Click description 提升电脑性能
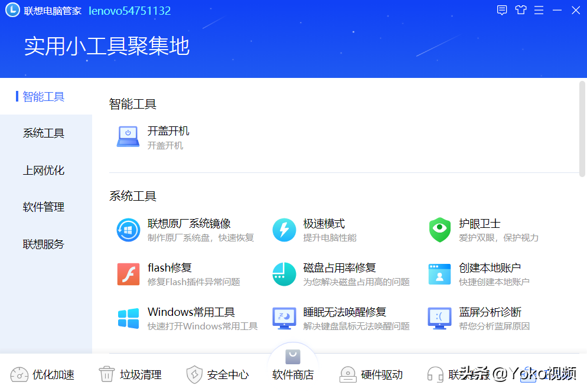The width and height of the screenshot is (587, 392). click(330, 238)
